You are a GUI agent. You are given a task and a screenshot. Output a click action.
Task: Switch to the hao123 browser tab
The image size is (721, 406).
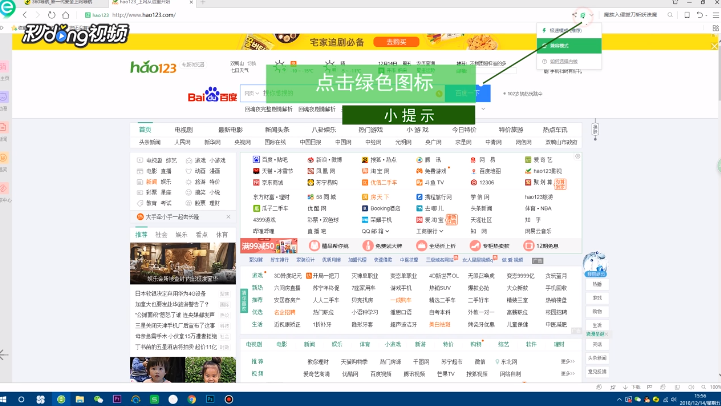point(152,2)
